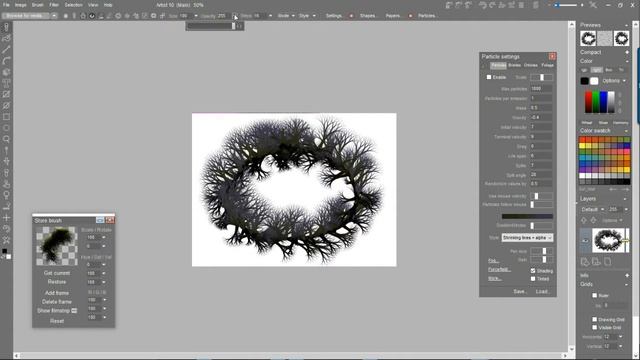
Task: Click the filmstrip icon beside Show filmstrip
Action: click(x=74, y=311)
